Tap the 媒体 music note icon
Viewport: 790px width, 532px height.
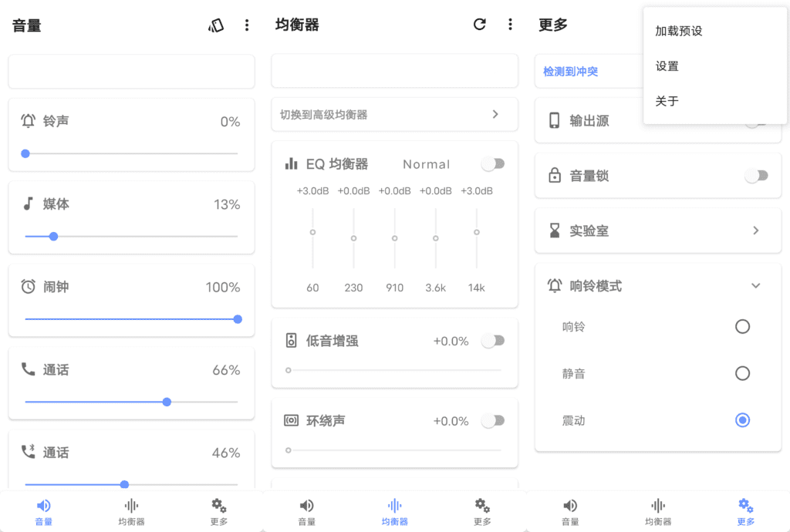[29, 204]
